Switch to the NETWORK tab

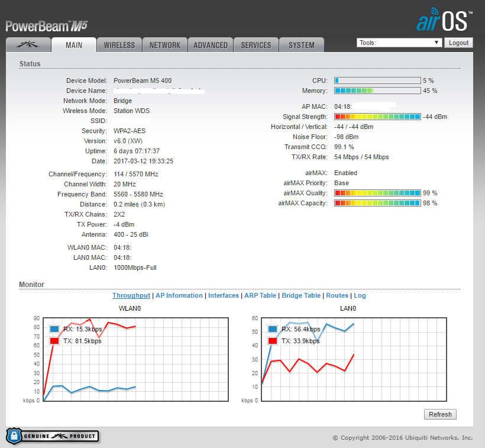click(165, 45)
